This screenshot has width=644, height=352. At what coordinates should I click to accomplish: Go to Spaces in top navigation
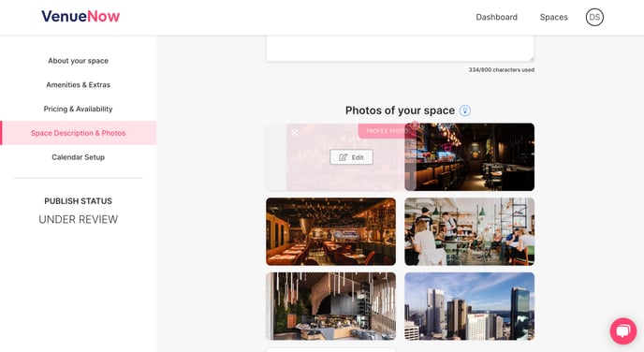(553, 17)
